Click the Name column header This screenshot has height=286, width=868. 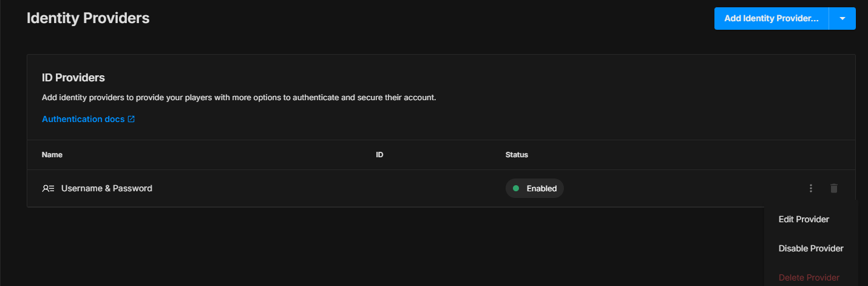tap(52, 155)
